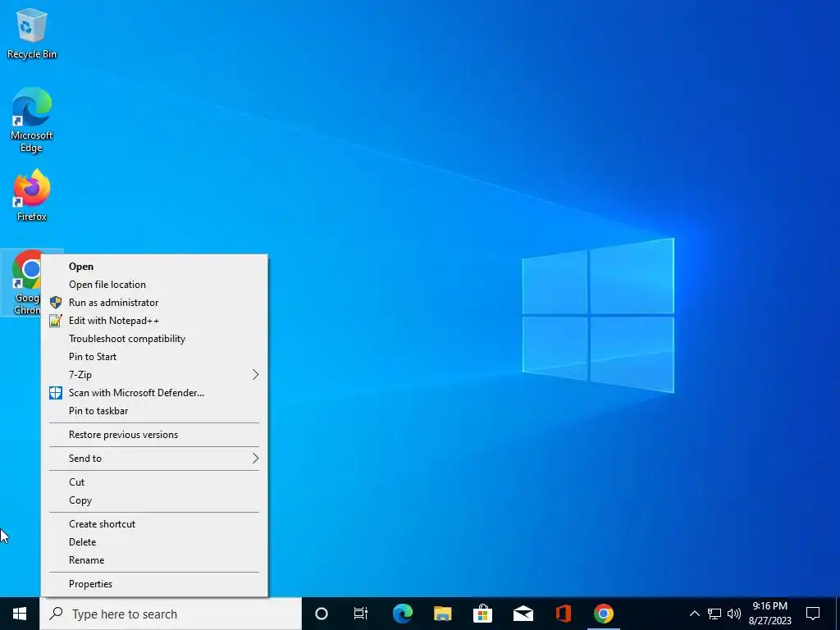
Task: Launch Microsoft Edge from the taskbar
Action: point(402,614)
